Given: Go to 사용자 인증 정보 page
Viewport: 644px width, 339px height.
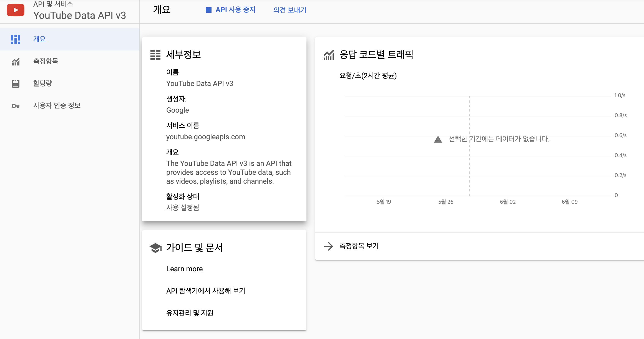Looking at the screenshot, I should click(57, 106).
